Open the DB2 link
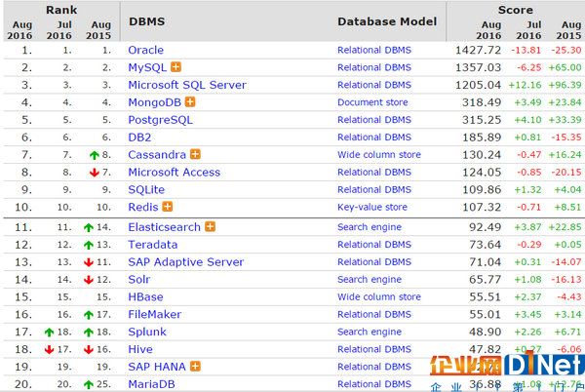 click(x=139, y=137)
